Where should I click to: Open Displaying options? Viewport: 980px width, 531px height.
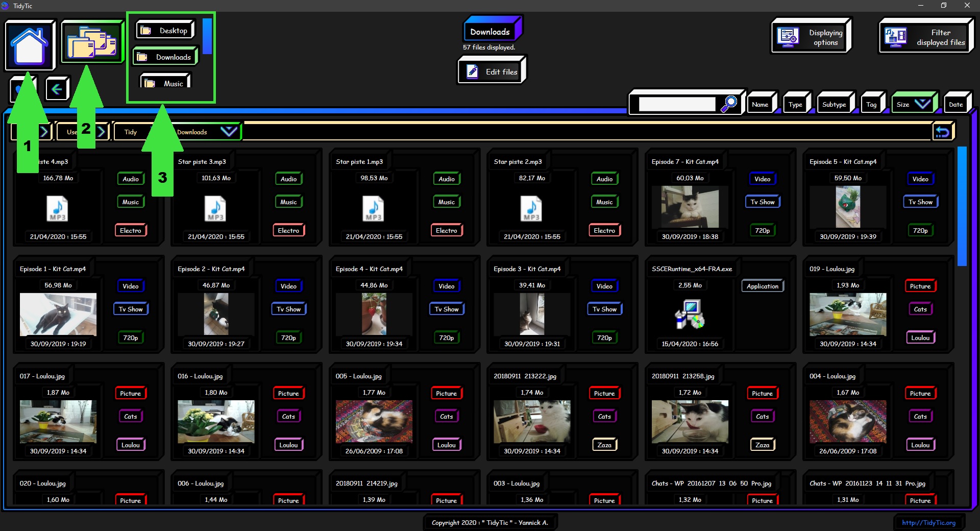click(x=811, y=37)
